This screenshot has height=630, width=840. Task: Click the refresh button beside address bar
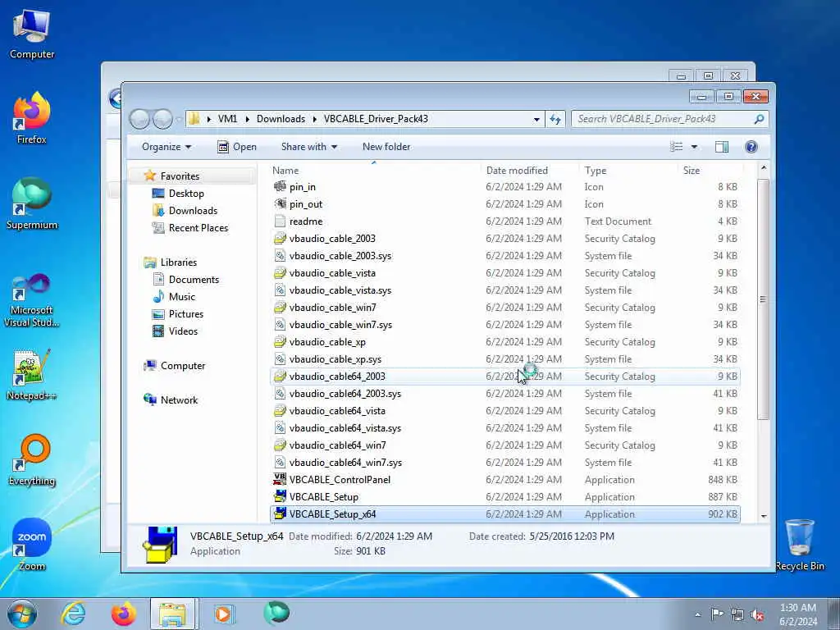(555, 119)
